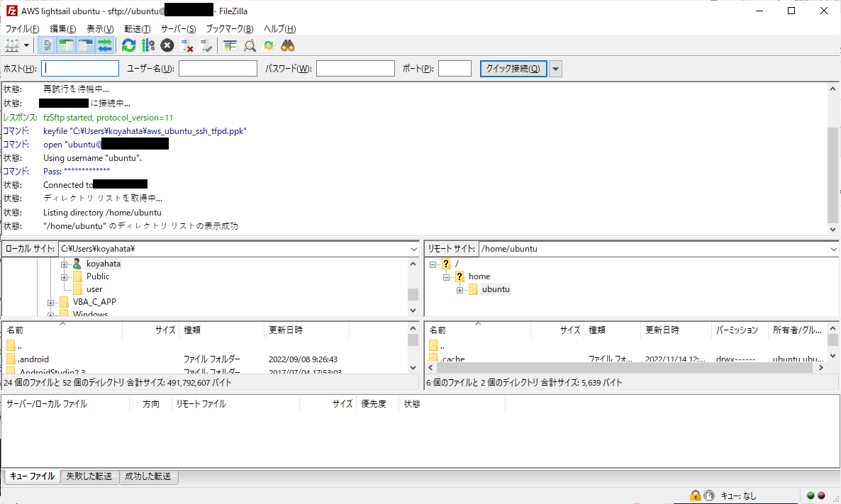Viewport: 841px width, 504px height.
Task: Toggle synchronized browsing
Action: (269, 45)
